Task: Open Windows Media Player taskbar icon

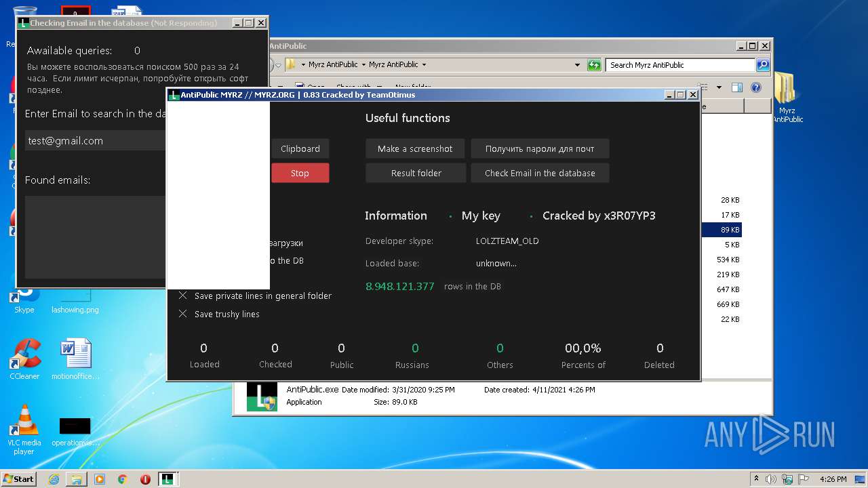Action: pyautogui.click(x=100, y=479)
